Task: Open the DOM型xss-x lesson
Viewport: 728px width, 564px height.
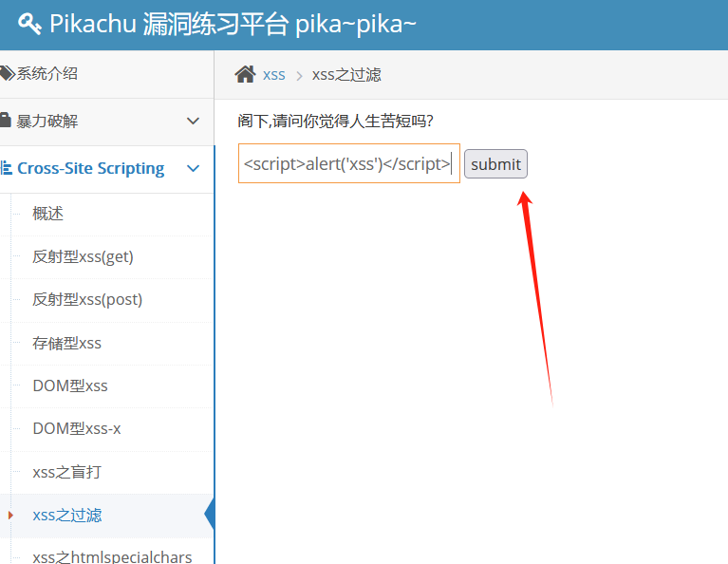Action: [77, 428]
